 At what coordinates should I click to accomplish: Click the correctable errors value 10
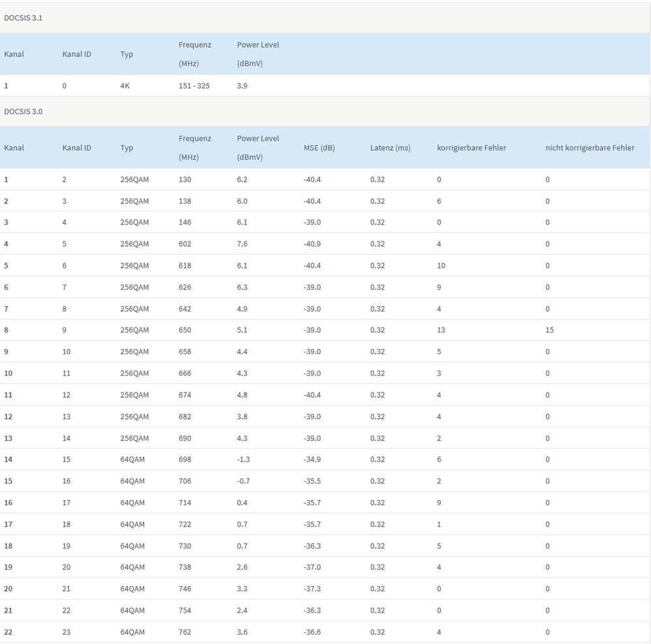[441, 266]
